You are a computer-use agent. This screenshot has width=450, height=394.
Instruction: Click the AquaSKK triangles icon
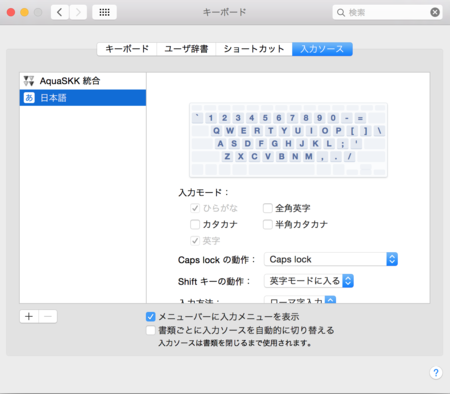click(x=29, y=81)
